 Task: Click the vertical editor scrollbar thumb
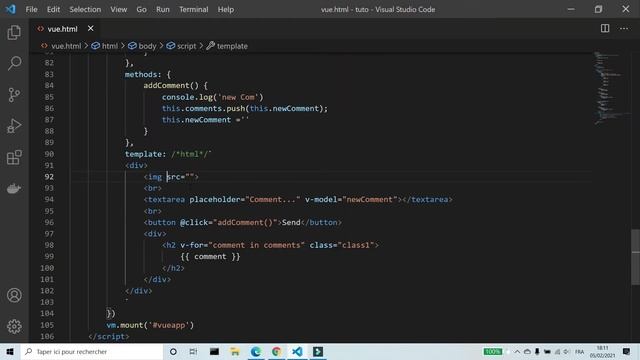click(x=636, y=257)
